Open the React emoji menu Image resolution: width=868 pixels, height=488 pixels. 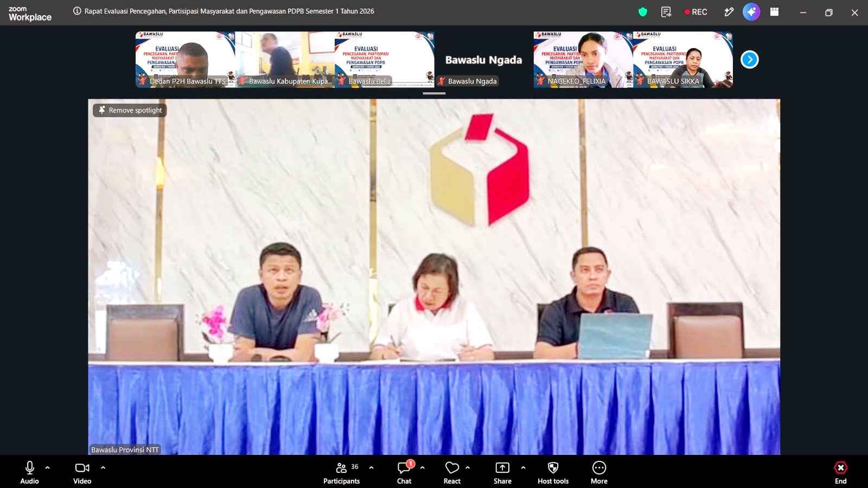point(452,472)
